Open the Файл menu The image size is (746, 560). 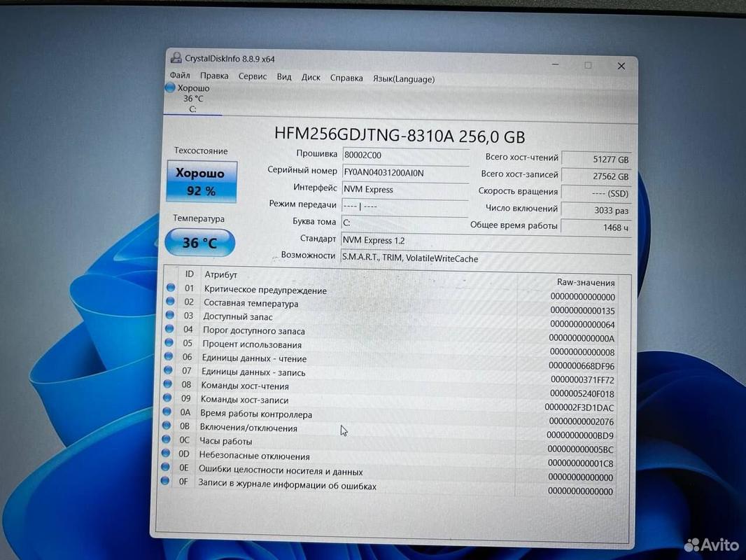180,75
